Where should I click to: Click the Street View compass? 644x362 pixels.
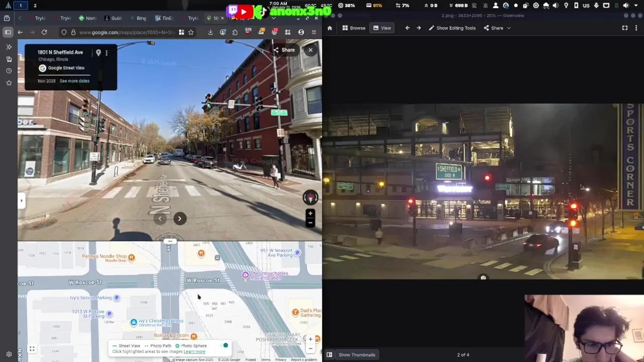pos(310,198)
